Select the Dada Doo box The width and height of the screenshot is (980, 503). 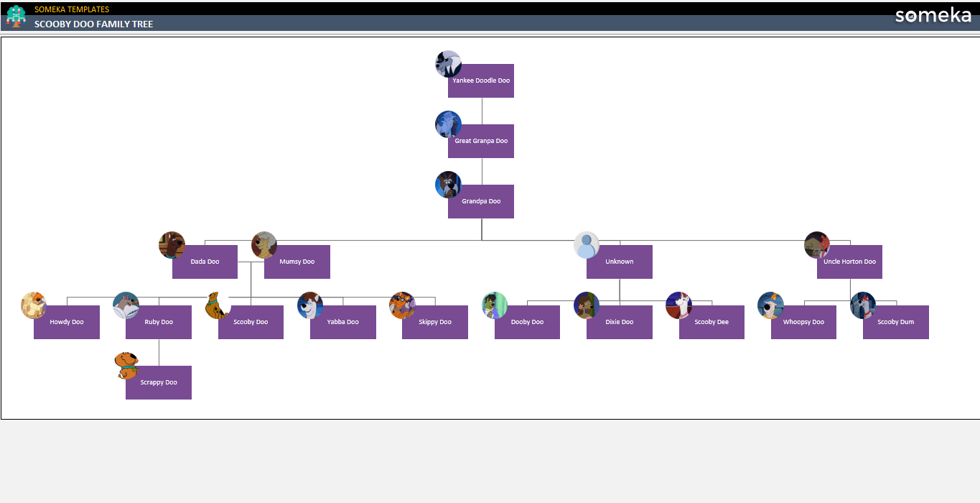coord(205,262)
